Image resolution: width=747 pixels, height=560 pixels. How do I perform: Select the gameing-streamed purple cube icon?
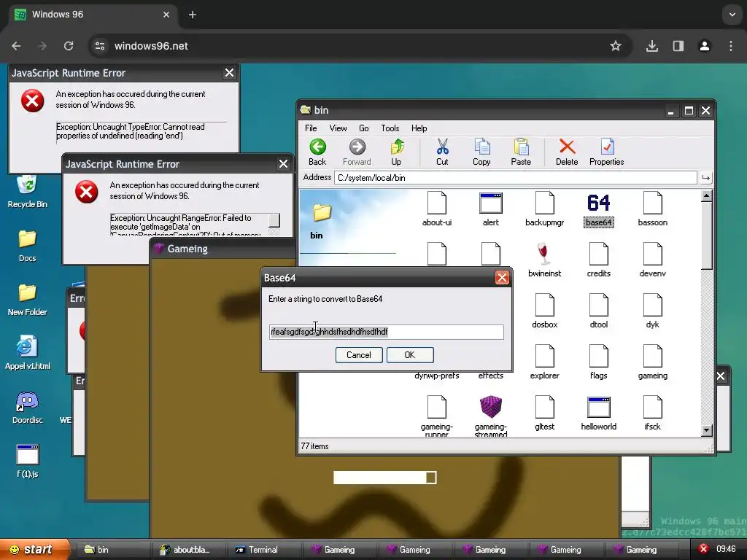[x=491, y=407]
